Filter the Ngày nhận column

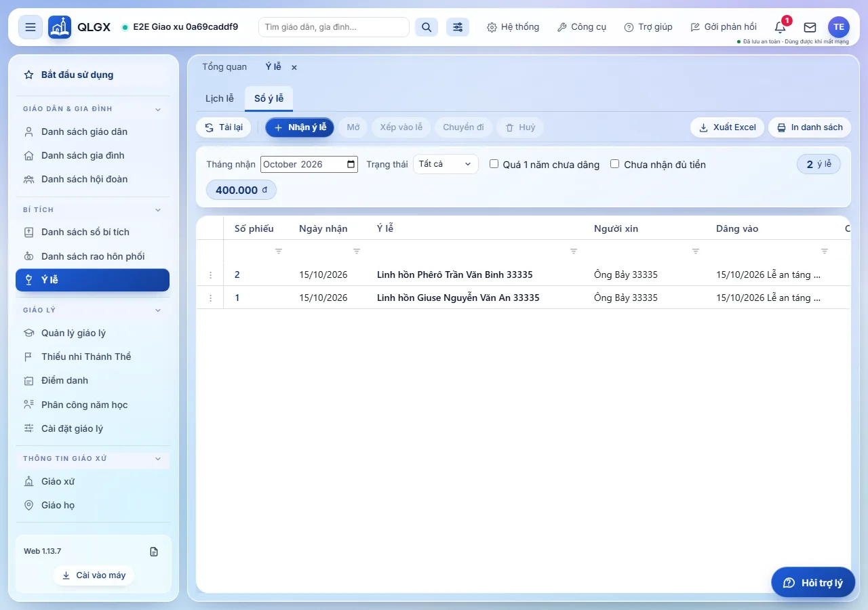[x=357, y=251]
